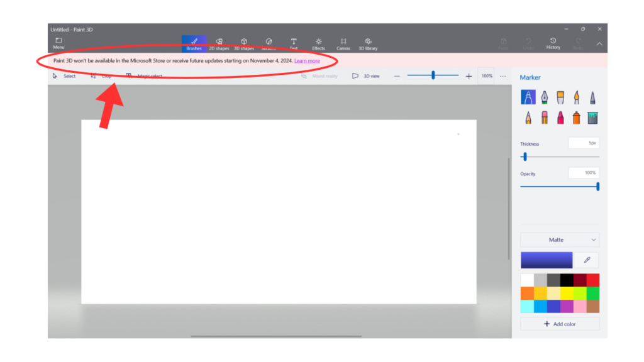
Task: Zoom in with the plus button
Action: 469,76
